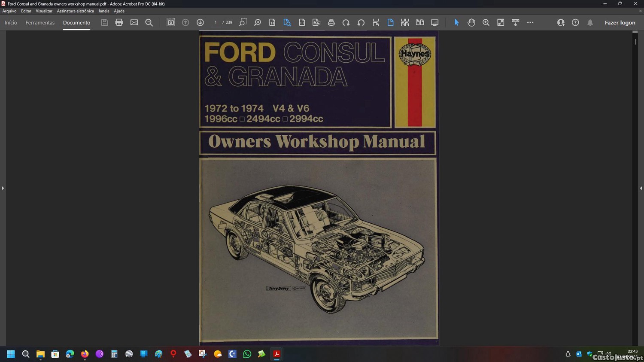Open the Arquivo menu
Viewport: 644px width, 362px height.
[x=9, y=11]
